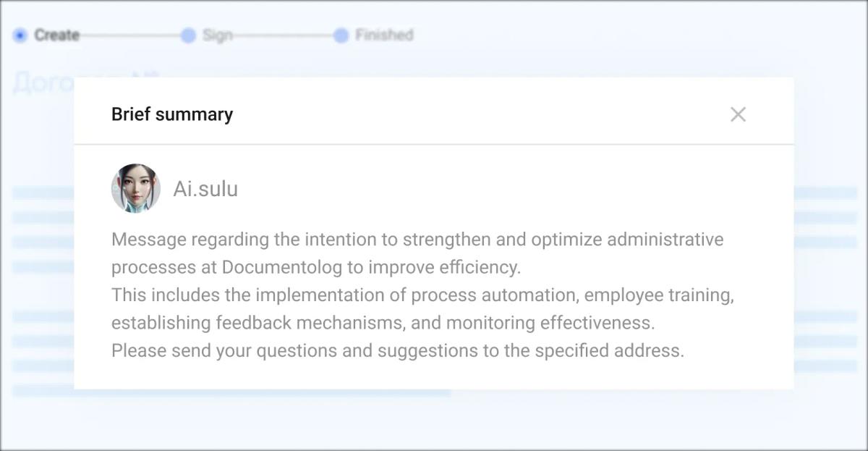Go to the Sign step label

(x=217, y=35)
